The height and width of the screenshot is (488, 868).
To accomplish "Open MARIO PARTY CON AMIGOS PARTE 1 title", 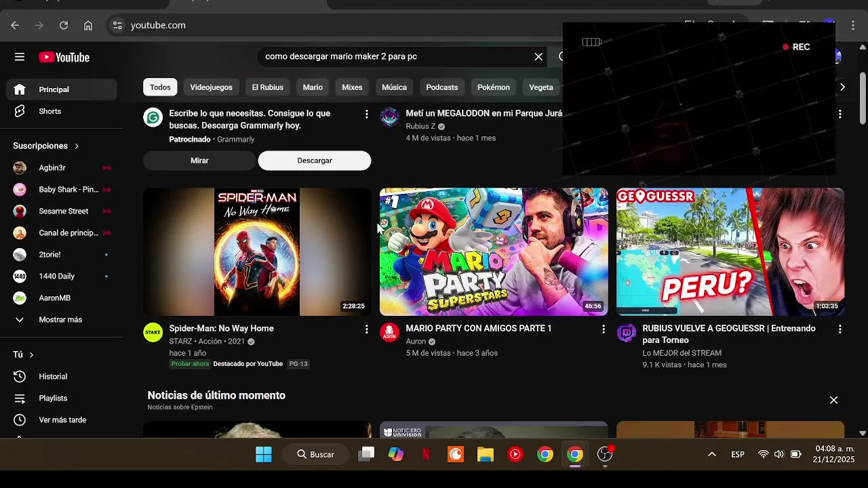I will click(x=479, y=329).
